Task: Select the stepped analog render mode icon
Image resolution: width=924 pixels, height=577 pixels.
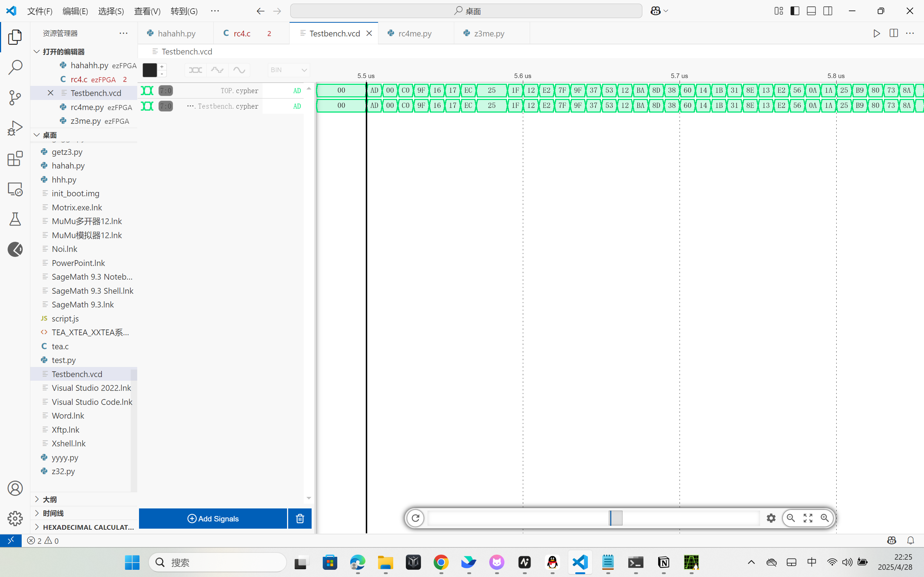Action: [217, 70]
